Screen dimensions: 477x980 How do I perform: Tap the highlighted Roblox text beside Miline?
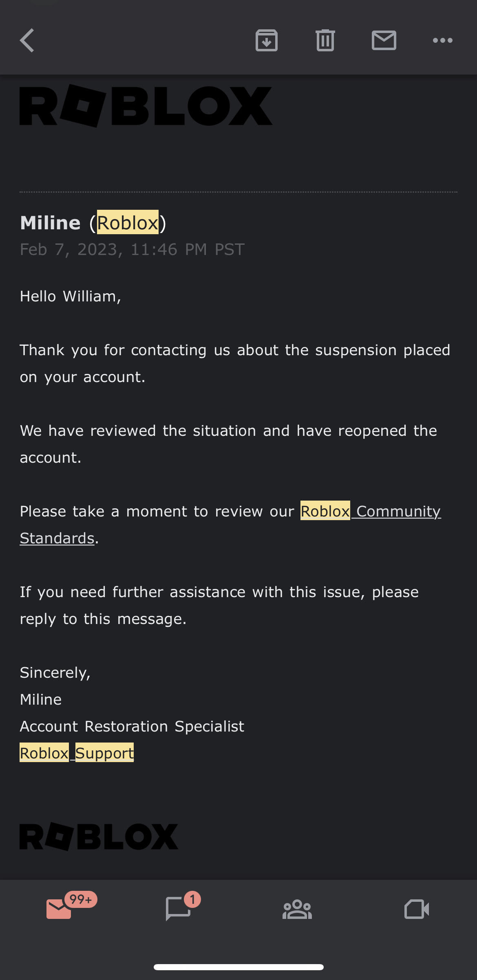tap(128, 223)
